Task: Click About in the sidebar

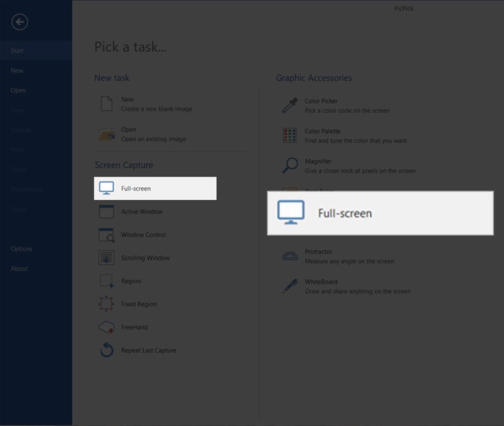Action: pos(19,268)
